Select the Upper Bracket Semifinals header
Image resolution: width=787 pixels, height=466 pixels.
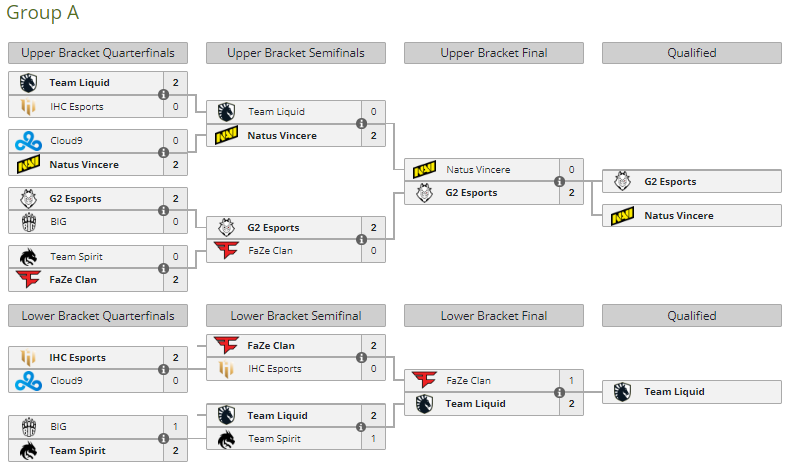[x=295, y=53]
